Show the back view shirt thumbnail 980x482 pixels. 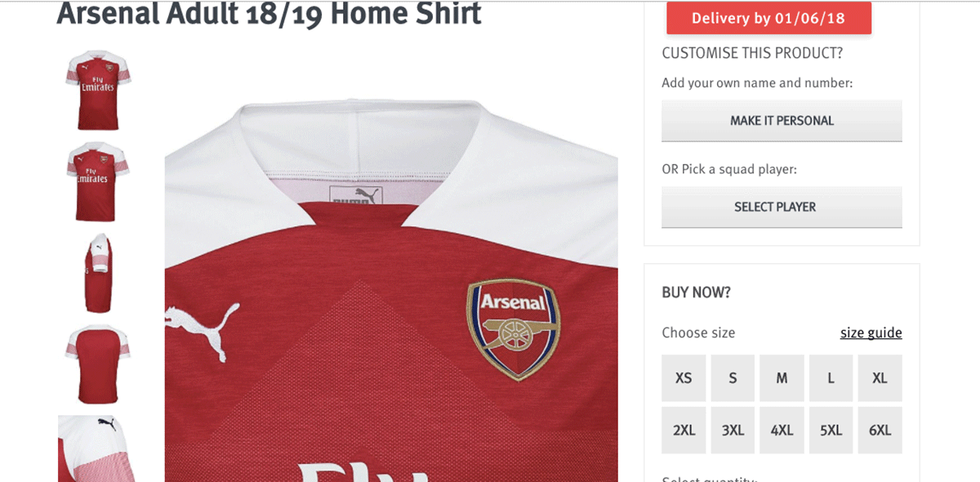pos(98,364)
